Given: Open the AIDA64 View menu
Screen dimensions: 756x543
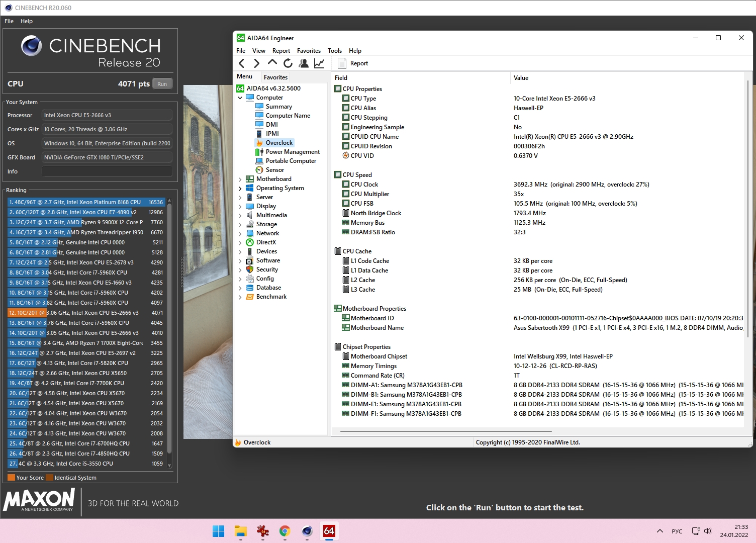Looking at the screenshot, I should tap(259, 51).
